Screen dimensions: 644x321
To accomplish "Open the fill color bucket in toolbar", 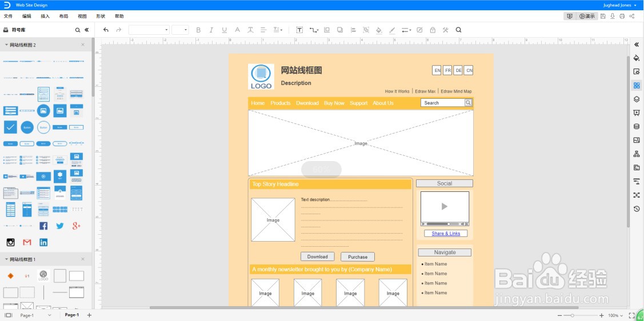I will 379,30.
